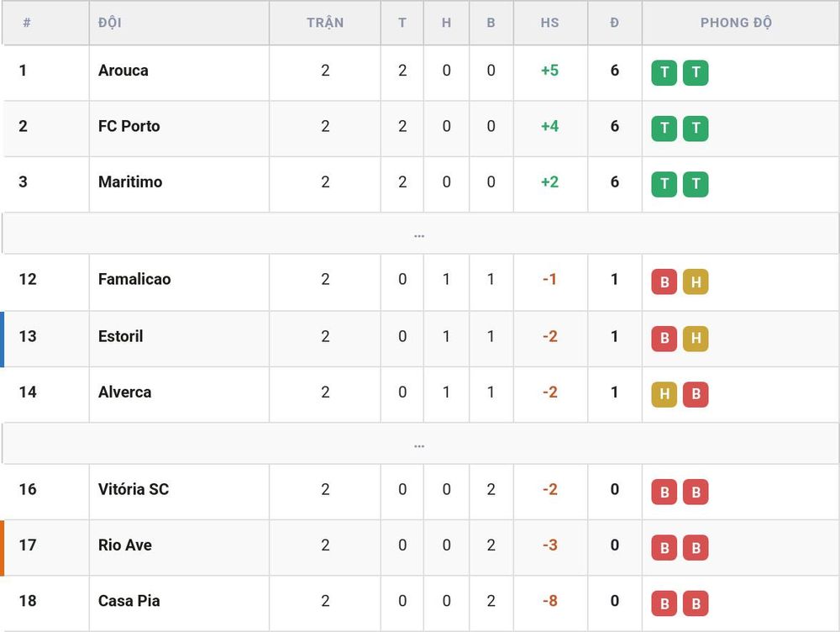Select Casa Pia's -8 goal difference

[x=549, y=600]
